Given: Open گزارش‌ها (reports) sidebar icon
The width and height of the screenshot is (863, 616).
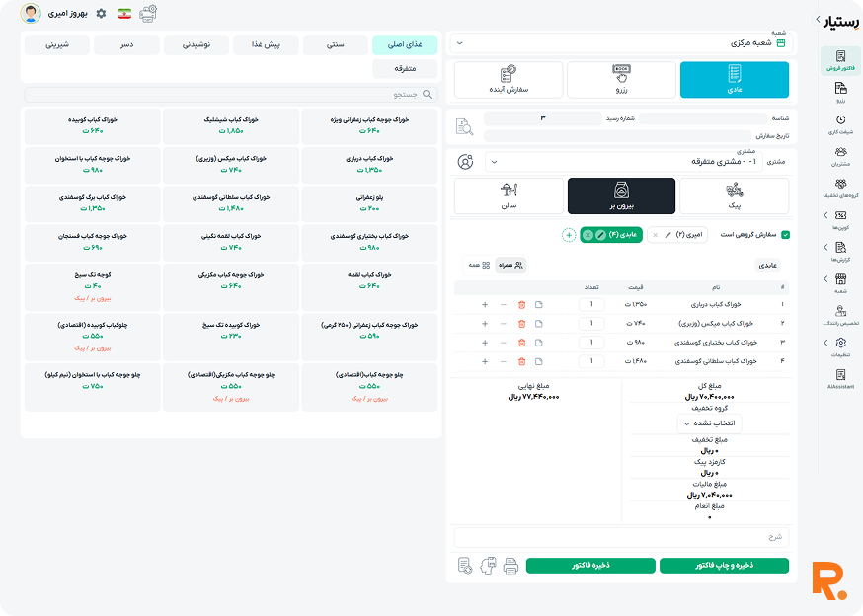Looking at the screenshot, I should tap(840, 247).
